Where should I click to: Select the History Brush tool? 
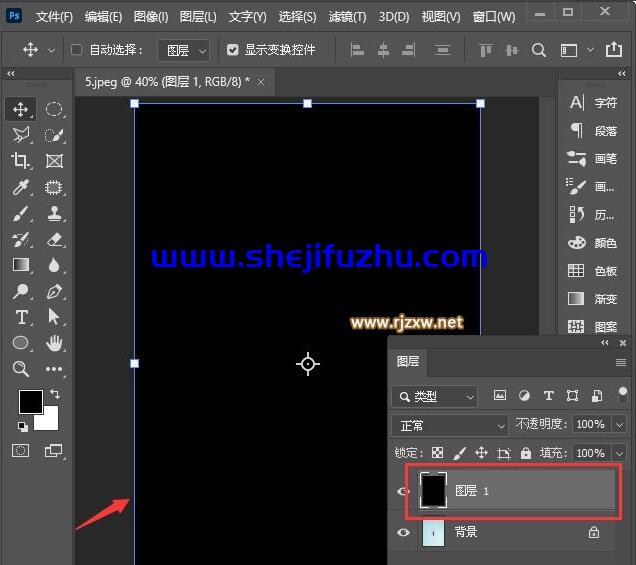[20, 239]
